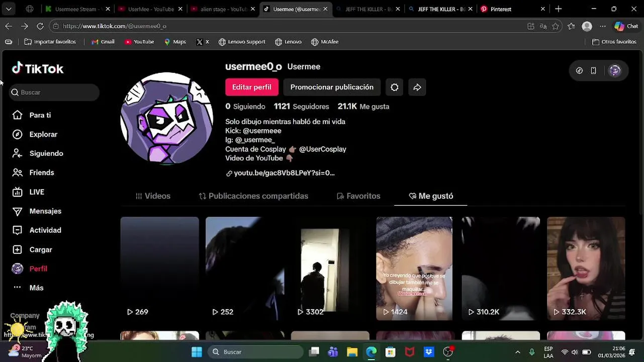This screenshot has width=644, height=362.
Task: Open Dropbox icon in taskbar
Action: pos(429,352)
